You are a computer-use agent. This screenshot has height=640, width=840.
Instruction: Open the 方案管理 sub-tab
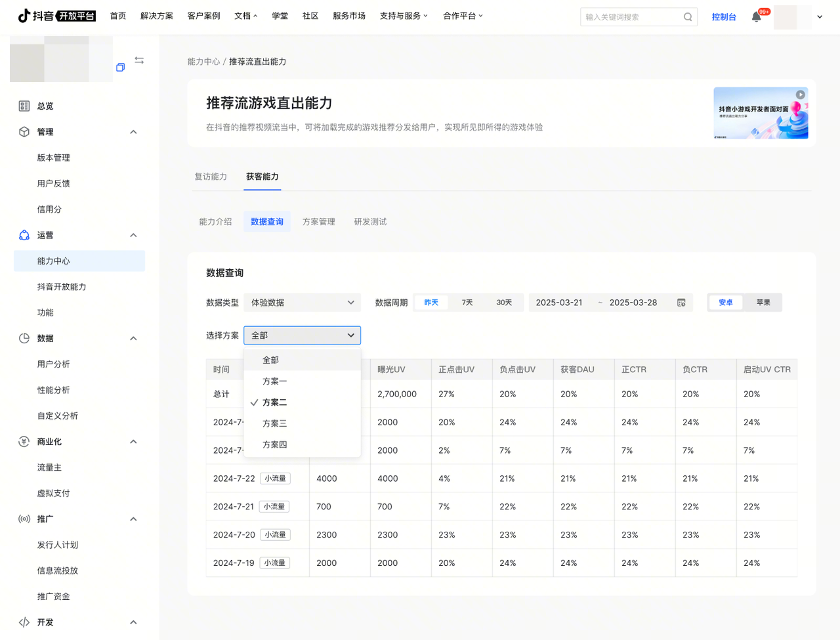coord(318,222)
